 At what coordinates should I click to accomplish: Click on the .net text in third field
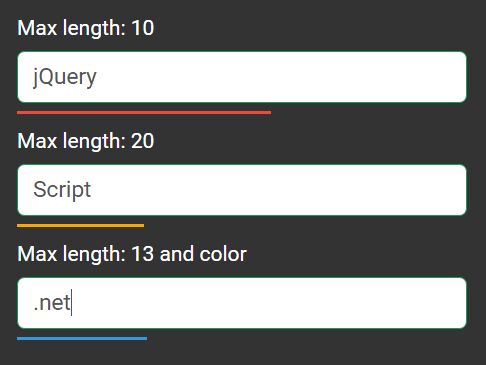52,303
